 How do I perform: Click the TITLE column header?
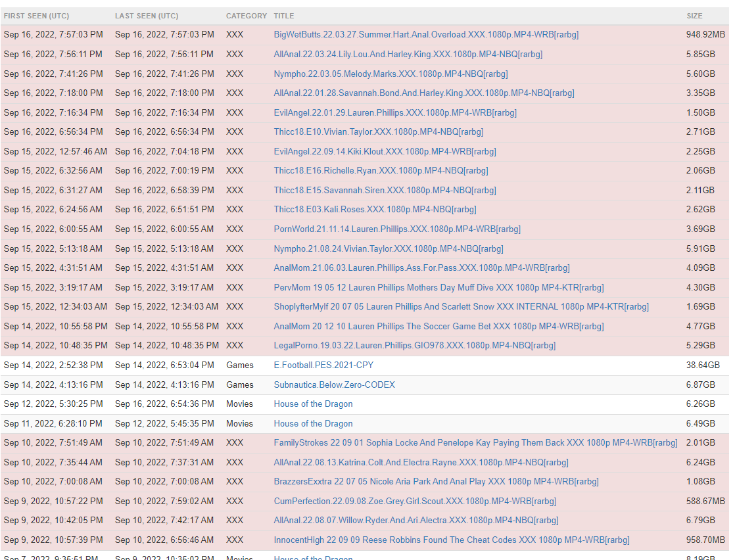point(284,16)
